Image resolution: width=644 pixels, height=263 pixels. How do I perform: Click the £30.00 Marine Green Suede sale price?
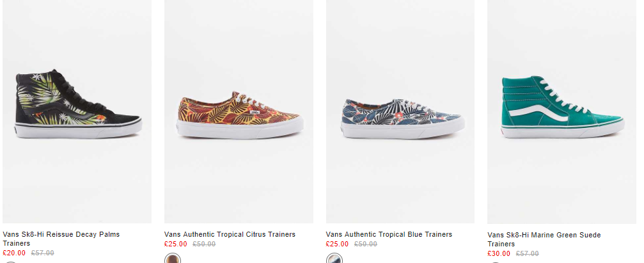tap(499, 253)
